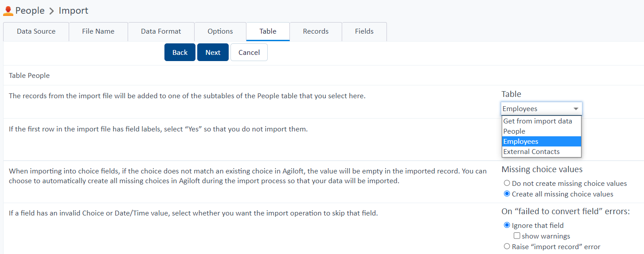The image size is (644, 254).
Task: Open the Table combo box showing Employees
Action: pyautogui.click(x=542, y=109)
